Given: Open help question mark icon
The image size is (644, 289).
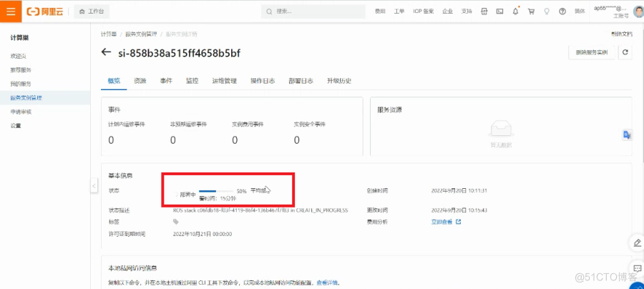Looking at the screenshot, I should click(x=562, y=11).
